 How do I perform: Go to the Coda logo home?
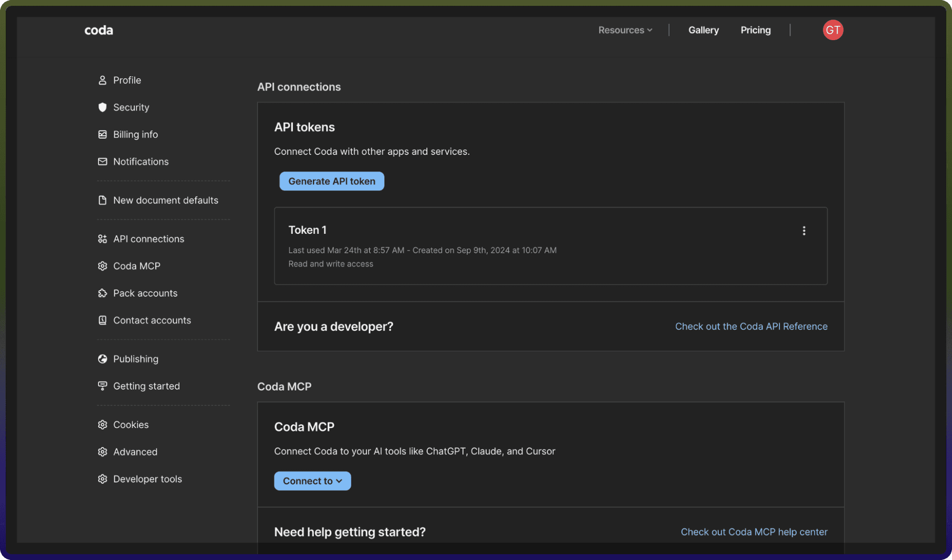(99, 30)
